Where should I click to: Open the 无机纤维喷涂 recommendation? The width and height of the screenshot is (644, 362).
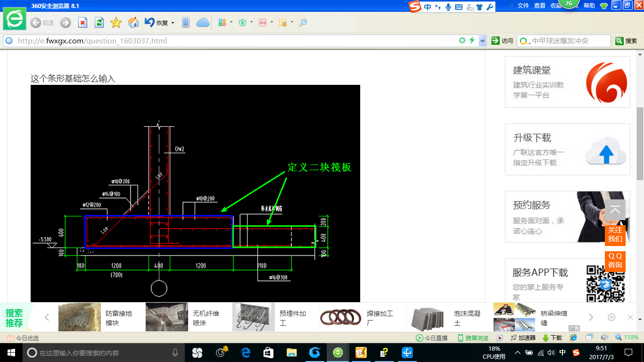(183, 317)
